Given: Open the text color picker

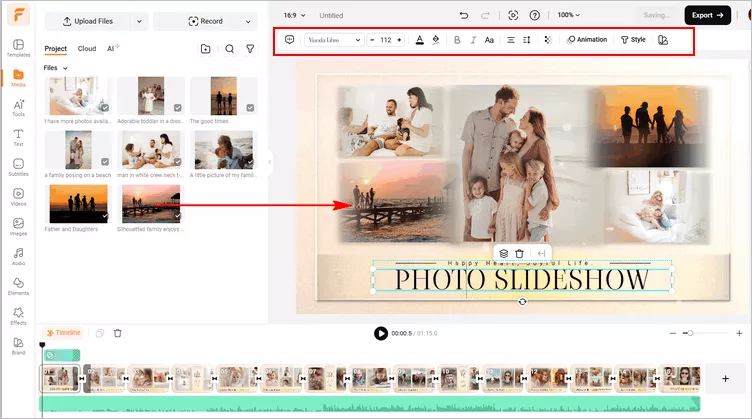Looking at the screenshot, I should (x=420, y=40).
